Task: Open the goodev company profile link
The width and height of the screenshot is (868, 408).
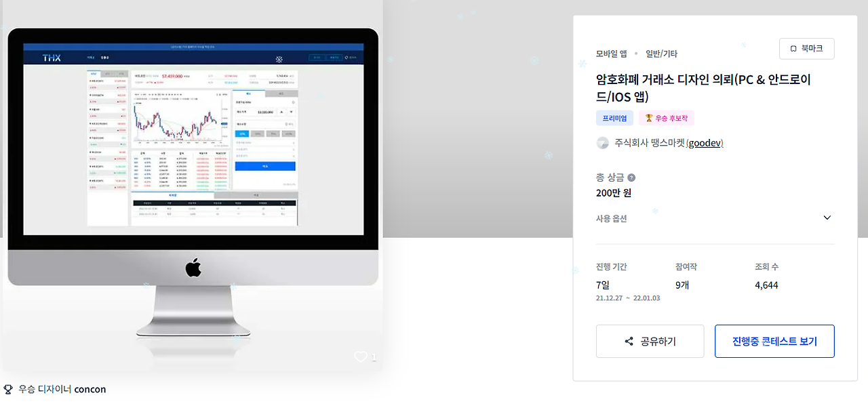Action: [x=705, y=143]
